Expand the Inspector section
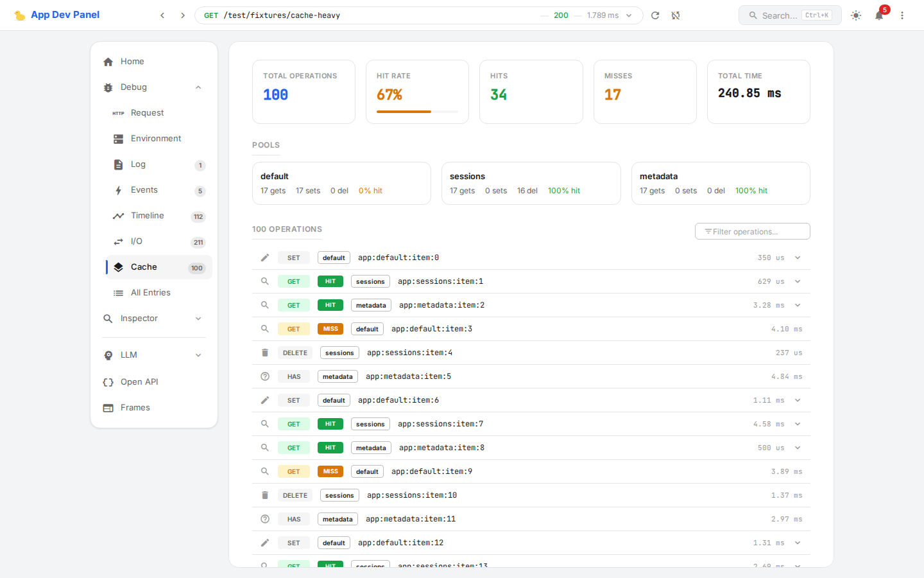Screen dimensions: 924x578 tap(198, 319)
